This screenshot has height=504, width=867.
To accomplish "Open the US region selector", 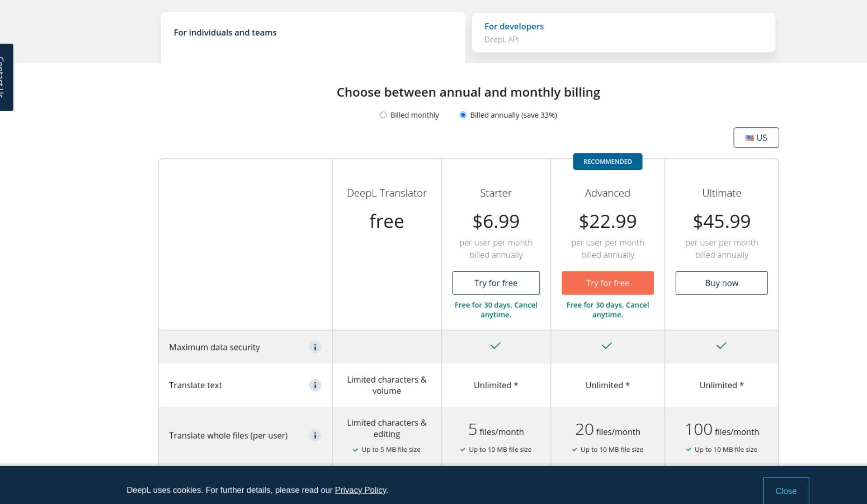I will coord(756,138).
